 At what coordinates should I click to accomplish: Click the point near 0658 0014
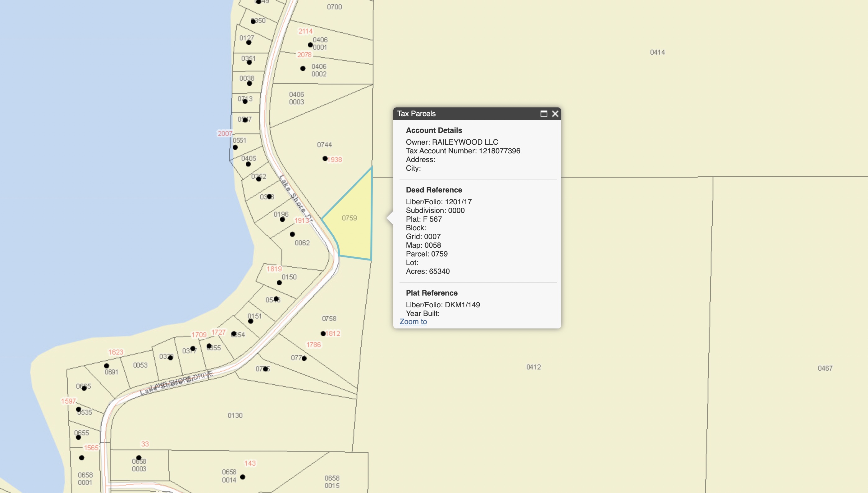click(x=243, y=477)
